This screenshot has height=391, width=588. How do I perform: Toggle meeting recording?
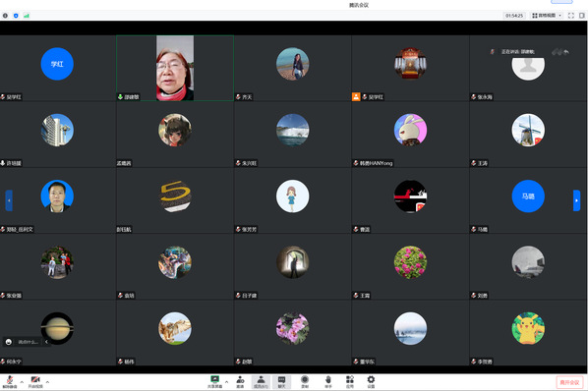pos(305,381)
